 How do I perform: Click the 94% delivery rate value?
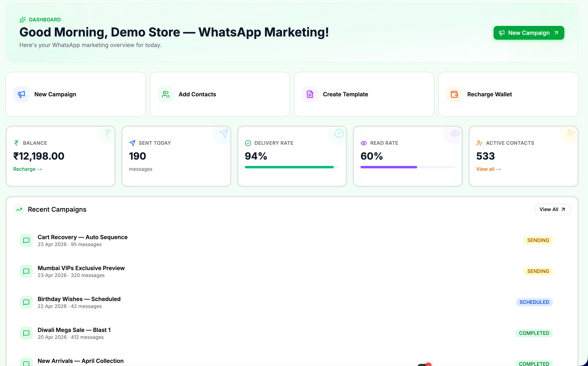point(256,156)
